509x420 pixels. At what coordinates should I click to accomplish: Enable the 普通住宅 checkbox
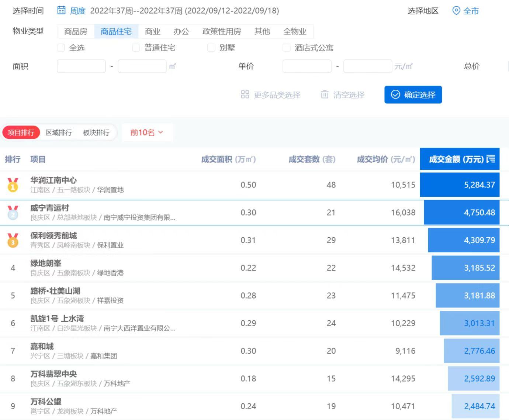136,48
